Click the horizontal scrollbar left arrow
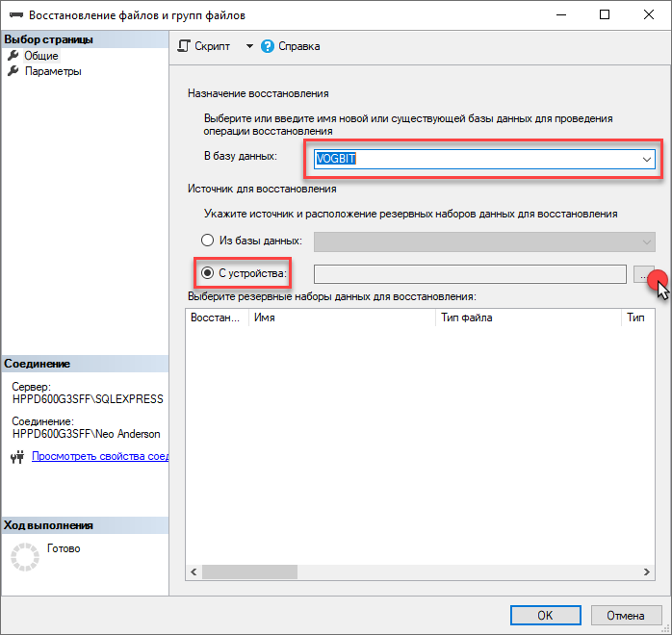 point(194,572)
